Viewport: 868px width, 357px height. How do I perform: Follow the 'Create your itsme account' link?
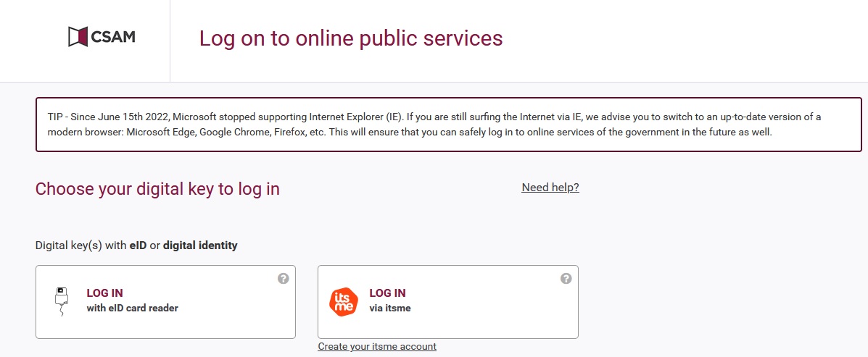[377, 347]
